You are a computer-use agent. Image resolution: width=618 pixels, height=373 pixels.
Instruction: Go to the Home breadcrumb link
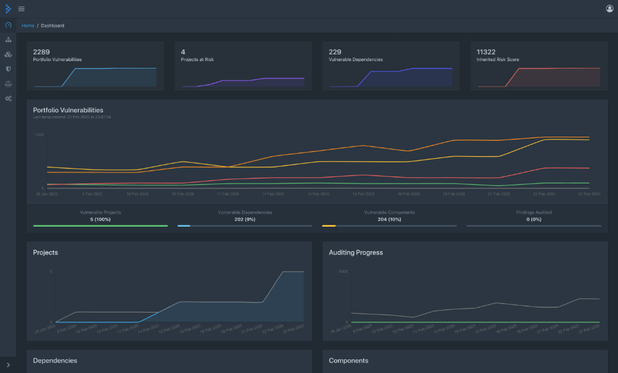coord(28,26)
